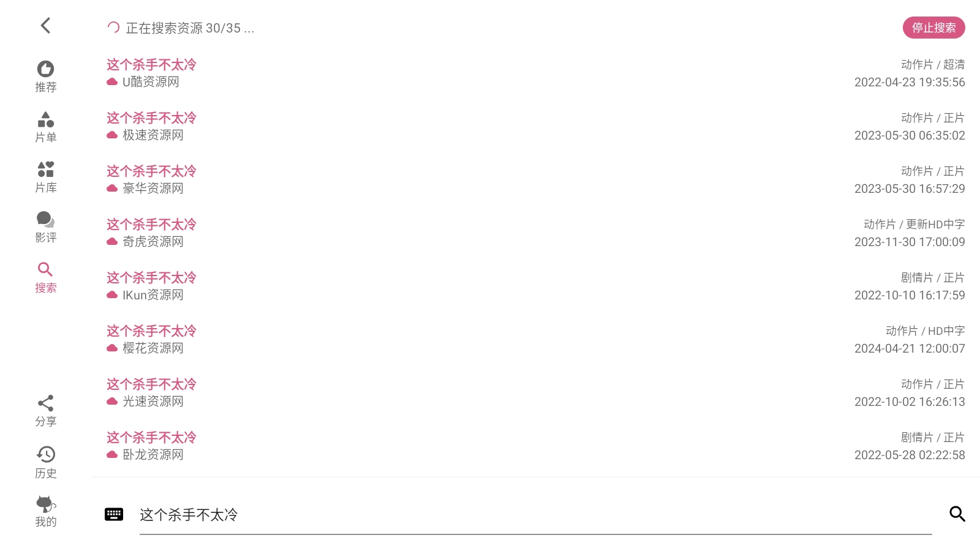Focus the search field containing 这个杀手不太冷
The height and width of the screenshot is (551, 980).
point(536,515)
